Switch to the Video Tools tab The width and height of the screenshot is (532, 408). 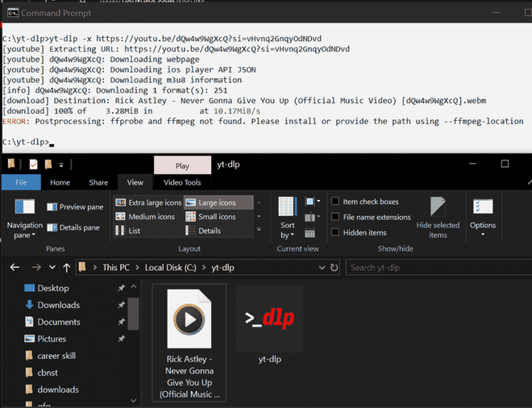pos(182,182)
